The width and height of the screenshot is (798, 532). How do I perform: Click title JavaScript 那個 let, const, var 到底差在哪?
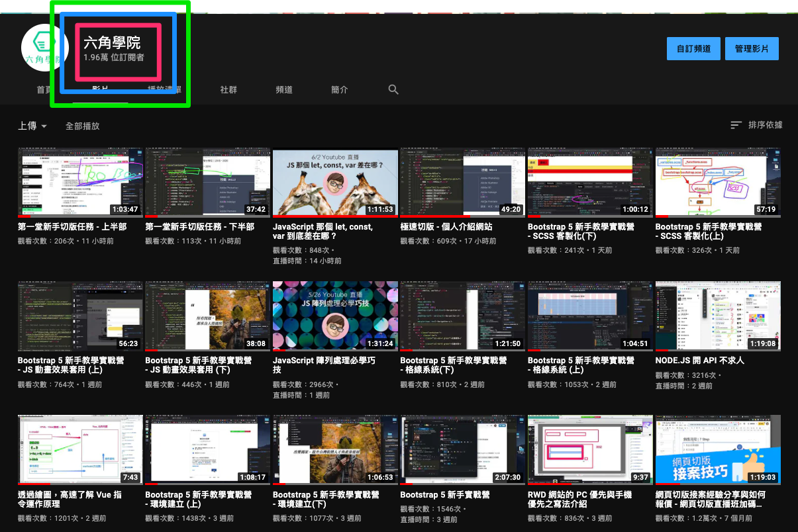[323, 232]
